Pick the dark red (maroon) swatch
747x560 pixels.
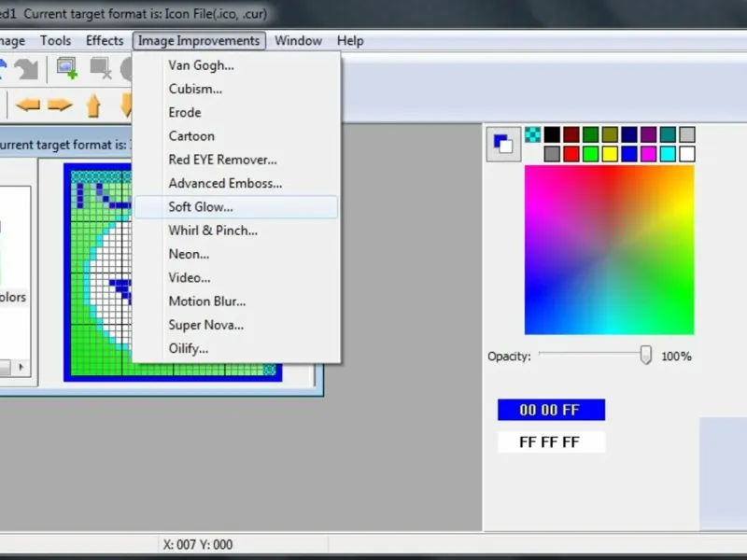click(571, 134)
